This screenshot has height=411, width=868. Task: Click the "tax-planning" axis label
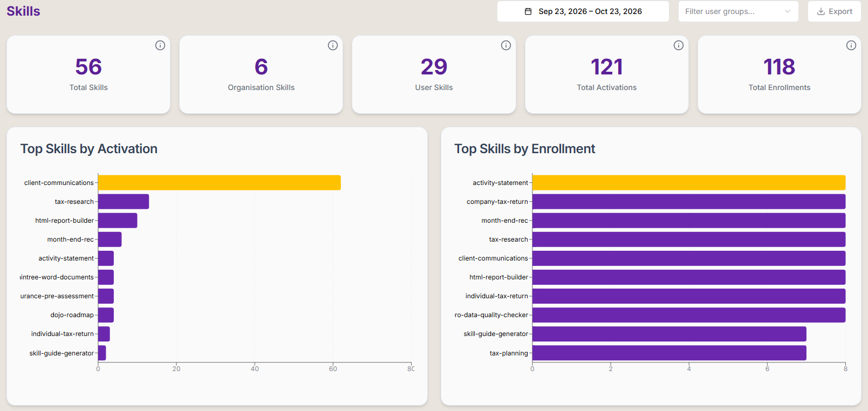click(509, 353)
